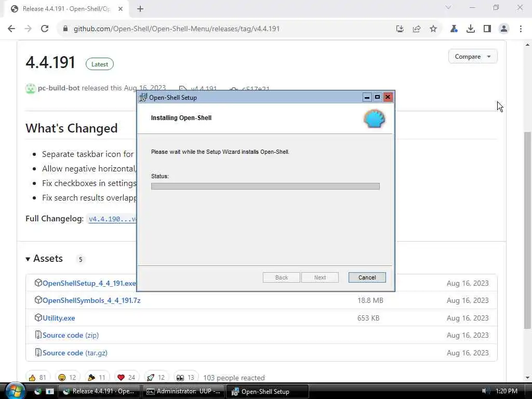This screenshot has width=532, height=399.
Task: Download Source code (tar.gz)
Action: pos(75,353)
